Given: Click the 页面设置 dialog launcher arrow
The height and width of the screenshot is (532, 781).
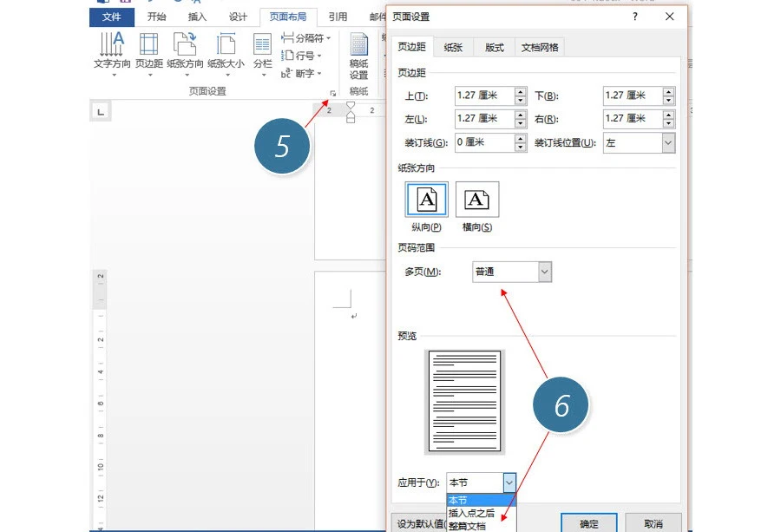Looking at the screenshot, I should 332,93.
